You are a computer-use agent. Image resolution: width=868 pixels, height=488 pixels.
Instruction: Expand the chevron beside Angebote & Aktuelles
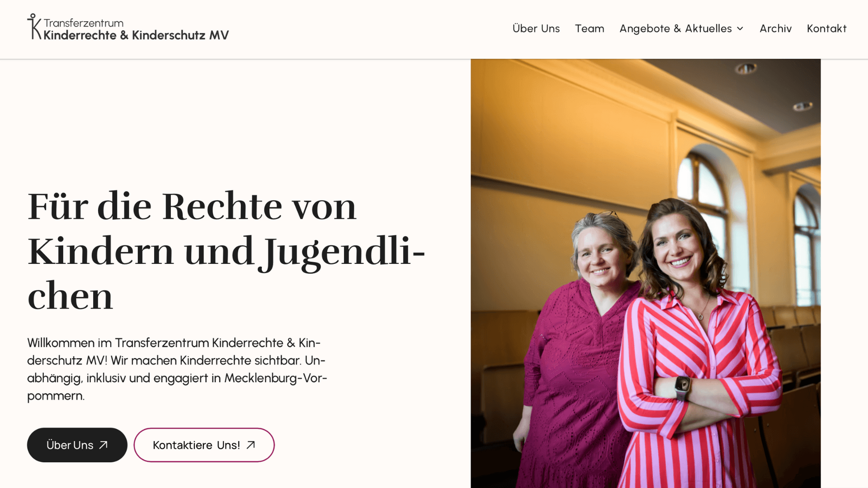click(x=740, y=28)
